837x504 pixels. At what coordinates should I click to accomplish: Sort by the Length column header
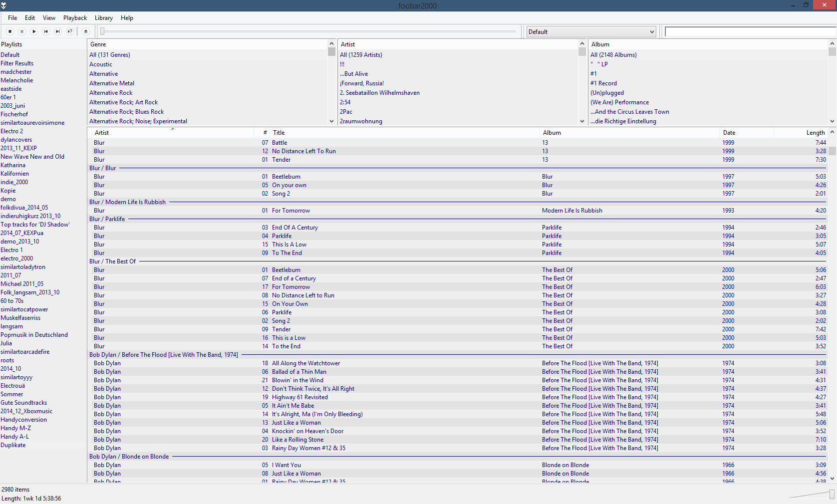(801, 133)
